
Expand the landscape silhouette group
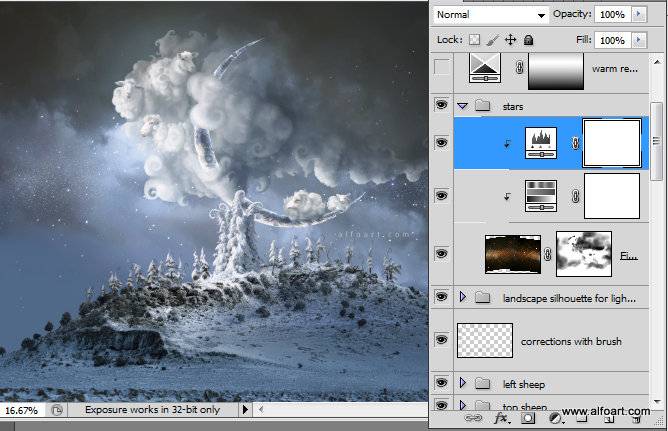(x=463, y=297)
